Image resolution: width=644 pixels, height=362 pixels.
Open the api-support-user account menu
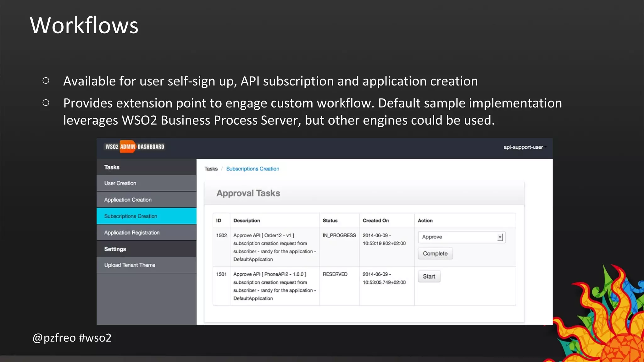[x=525, y=147]
